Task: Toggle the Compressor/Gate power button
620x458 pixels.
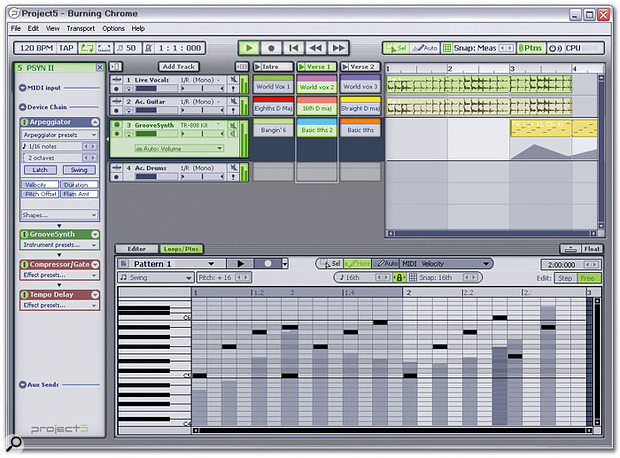Action: [x=25, y=264]
